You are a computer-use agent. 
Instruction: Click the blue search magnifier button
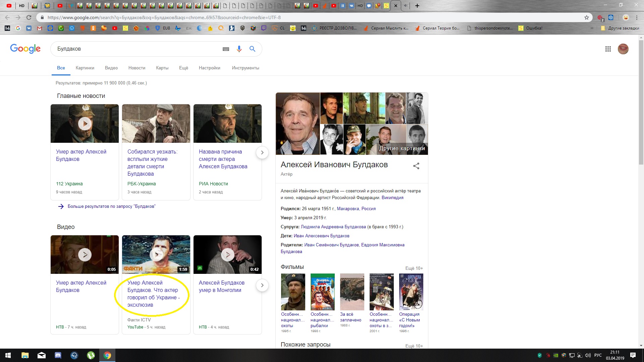tap(252, 49)
